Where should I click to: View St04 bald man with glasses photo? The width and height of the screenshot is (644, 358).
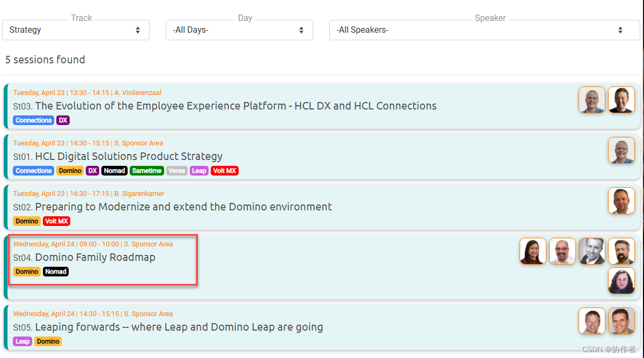click(x=562, y=251)
